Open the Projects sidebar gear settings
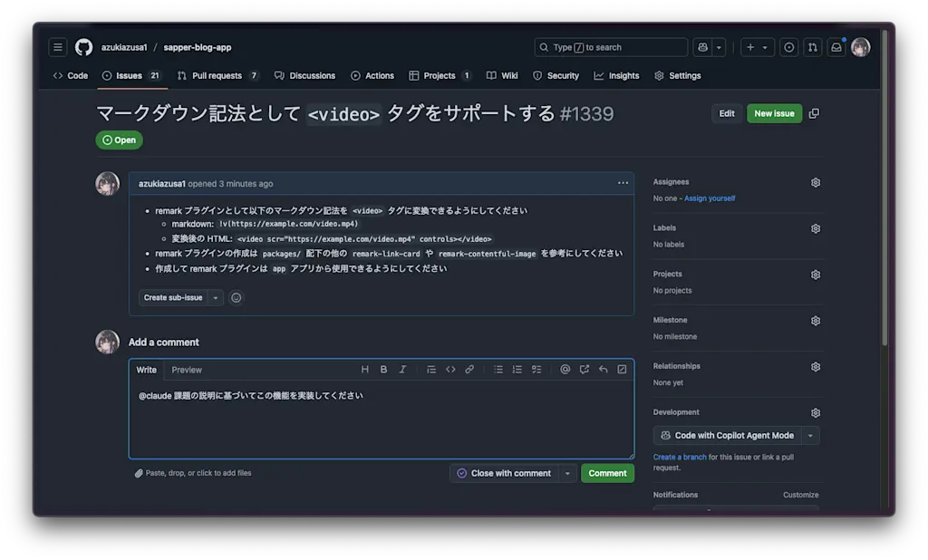This screenshot has width=928, height=560. (816, 275)
